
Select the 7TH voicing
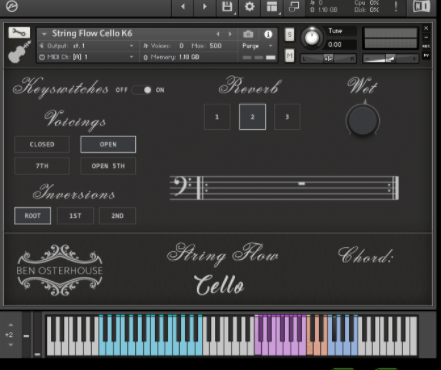[42, 166]
